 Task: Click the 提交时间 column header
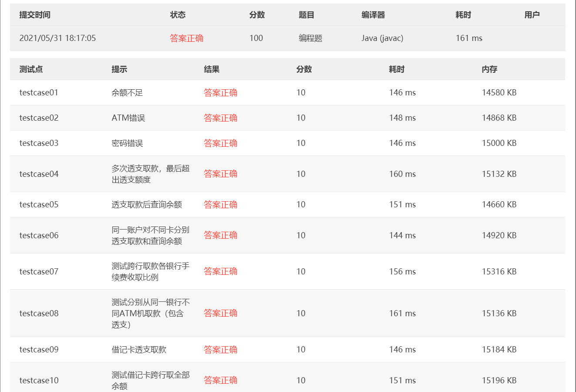tap(35, 15)
